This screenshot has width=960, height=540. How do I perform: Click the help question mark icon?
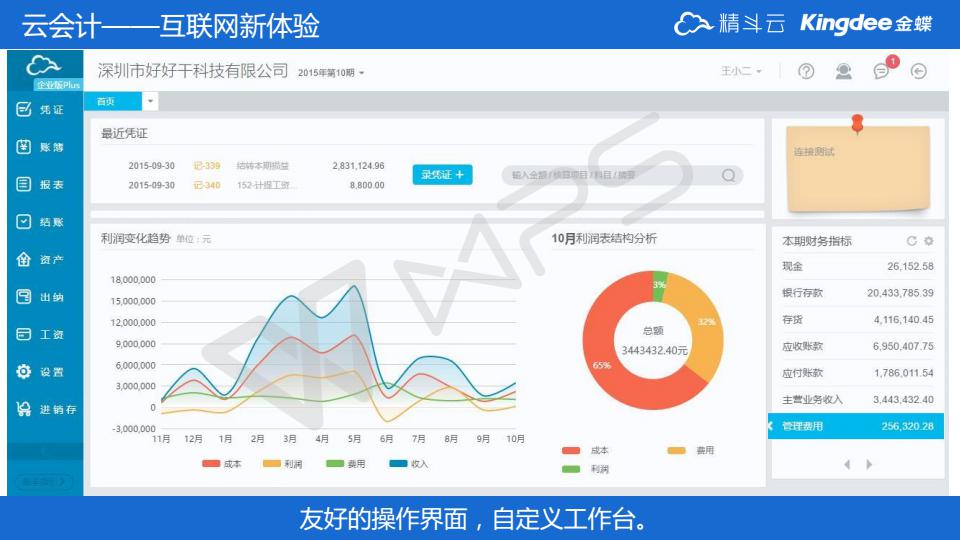pos(806,71)
